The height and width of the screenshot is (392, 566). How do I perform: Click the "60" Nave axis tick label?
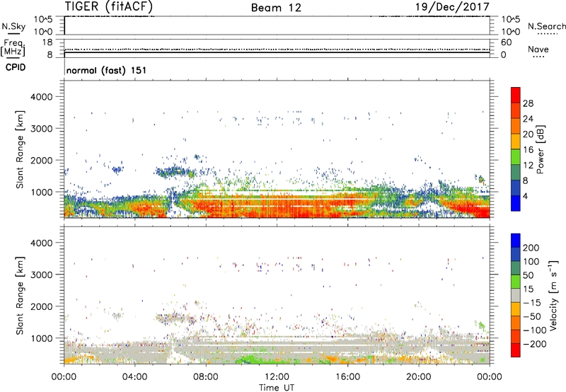tap(506, 42)
